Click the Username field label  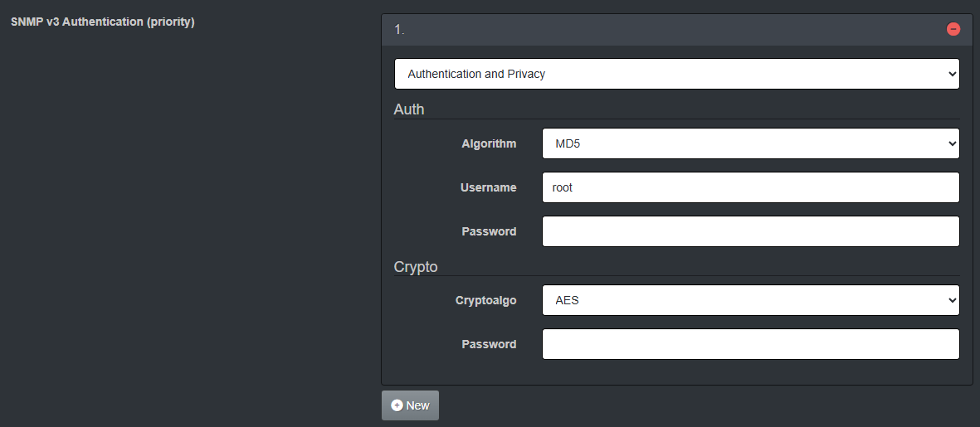(488, 187)
